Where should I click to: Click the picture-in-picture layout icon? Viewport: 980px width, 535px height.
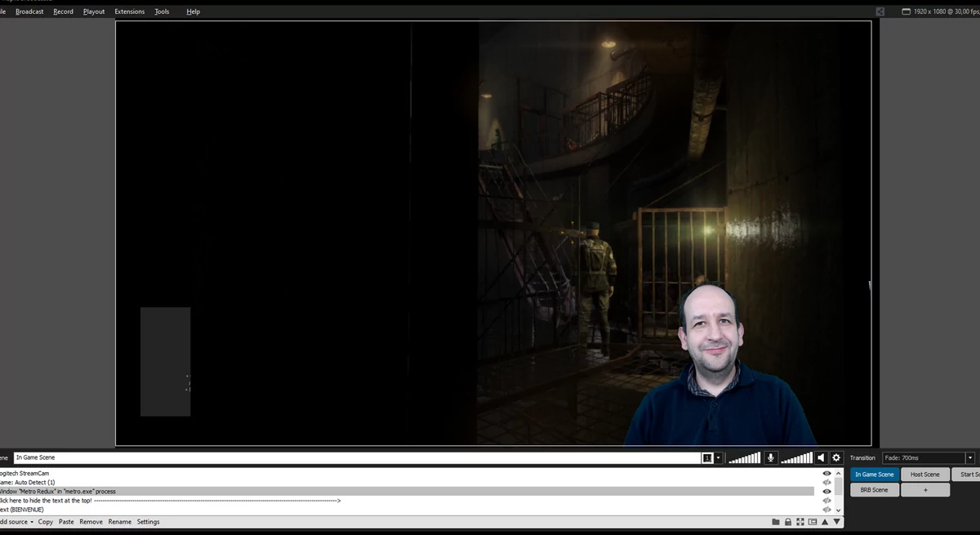coord(813,522)
